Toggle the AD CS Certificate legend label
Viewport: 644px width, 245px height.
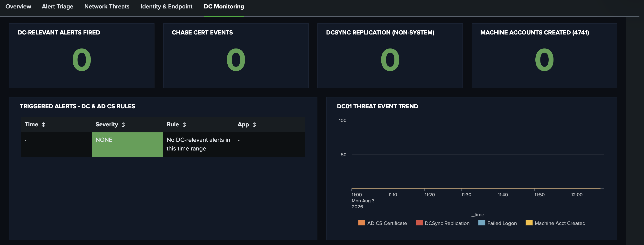tap(387, 223)
